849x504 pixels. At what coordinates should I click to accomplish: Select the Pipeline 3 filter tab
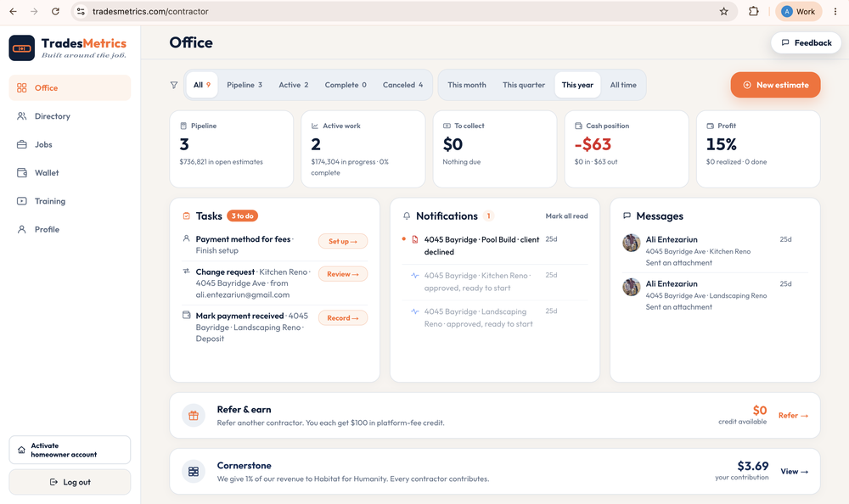pyautogui.click(x=245, y=85)
